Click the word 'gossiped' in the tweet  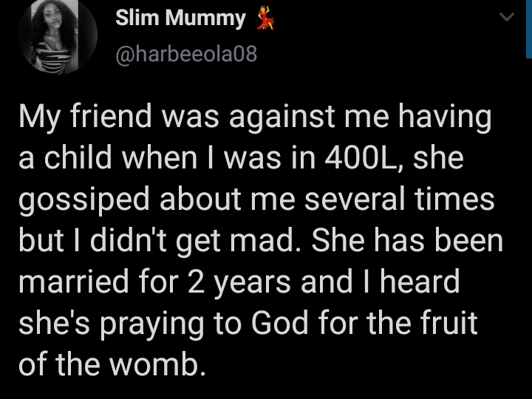pyautogui.click(x=76, y=201)
